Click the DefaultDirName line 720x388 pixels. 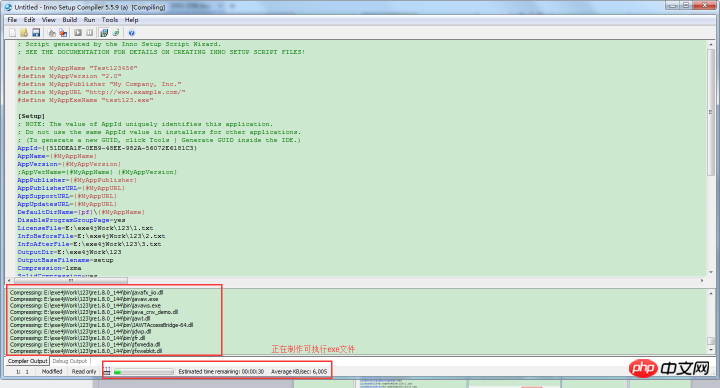81,212
